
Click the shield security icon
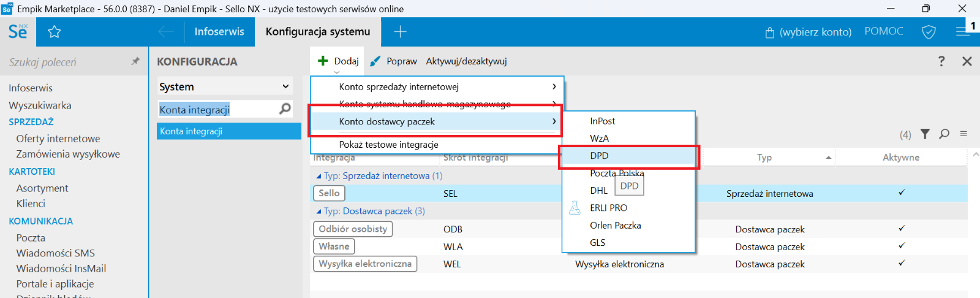click(929, 32)
